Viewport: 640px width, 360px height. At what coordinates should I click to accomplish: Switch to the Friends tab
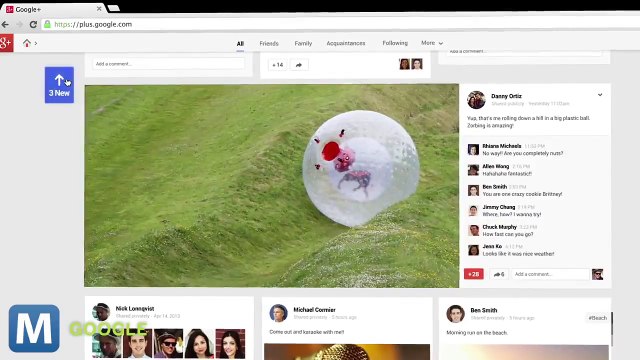click(x=269, y=43)
